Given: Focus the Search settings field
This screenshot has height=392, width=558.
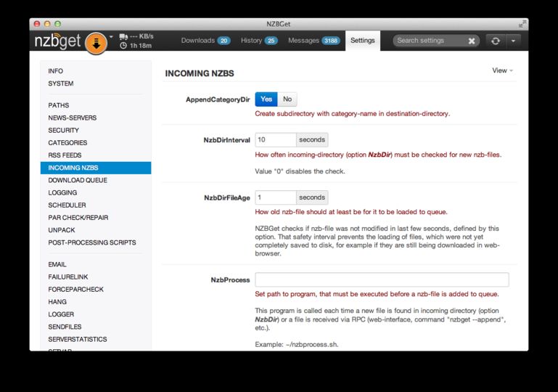Looking at the screenshot, I should click(x=430, y=41).
